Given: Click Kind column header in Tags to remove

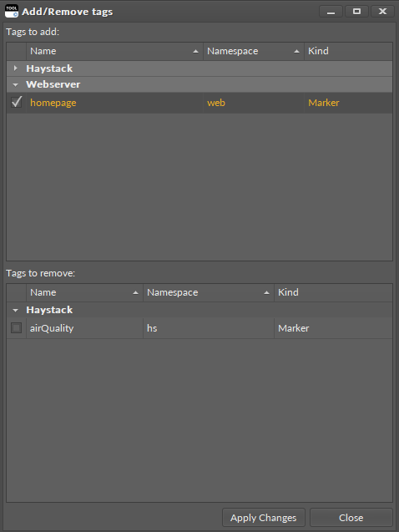Looking at the screenshot, I should 333,292.
